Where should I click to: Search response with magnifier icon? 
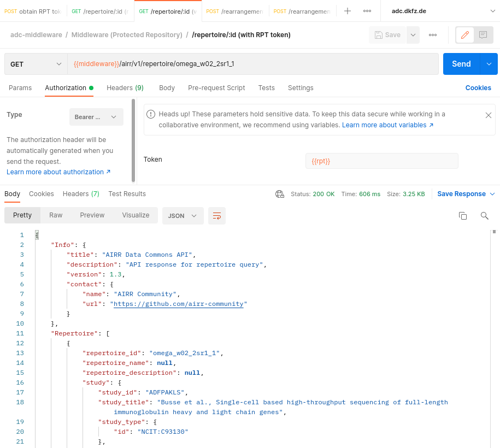point(484,216)
